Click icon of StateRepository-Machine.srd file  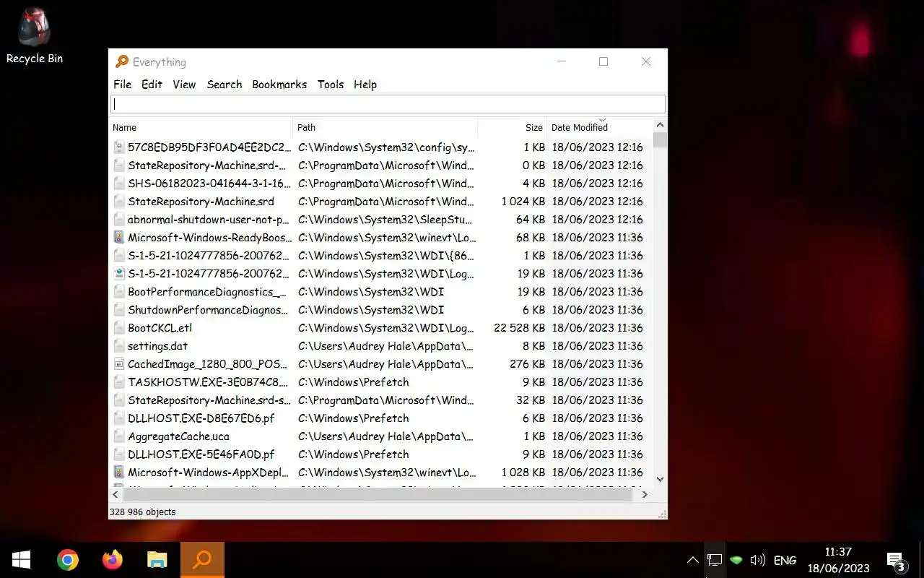point(120,202)
